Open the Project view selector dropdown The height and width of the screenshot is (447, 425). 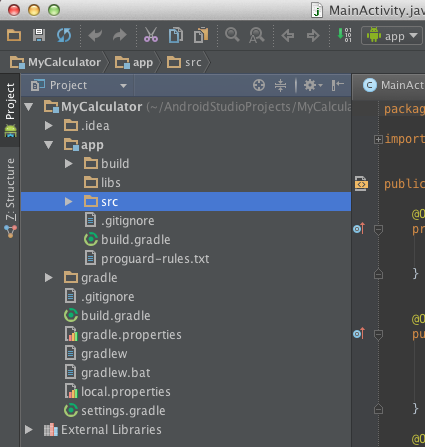coord(78,85)
